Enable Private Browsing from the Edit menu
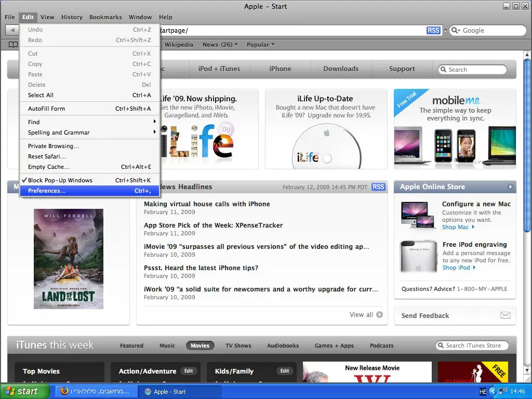 (x=54, y=146)
